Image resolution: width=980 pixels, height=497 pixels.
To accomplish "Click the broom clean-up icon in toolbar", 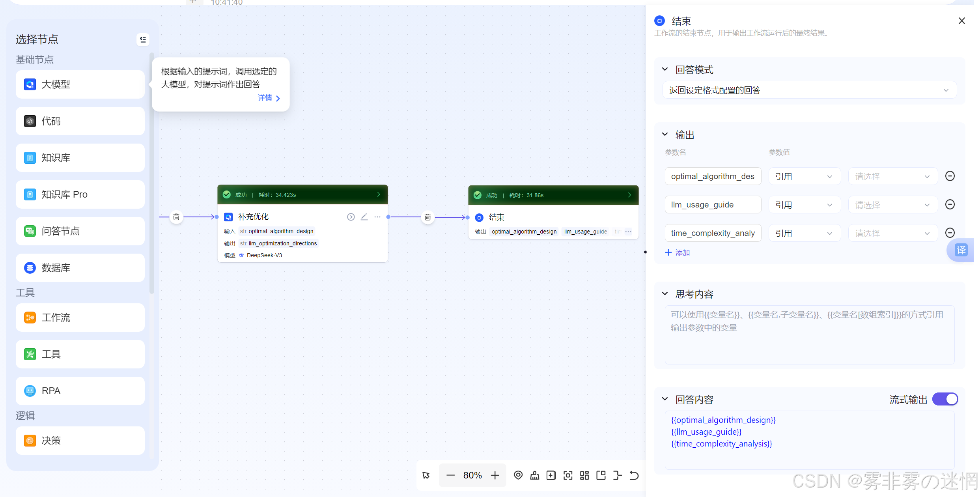I will click(535, 475).
